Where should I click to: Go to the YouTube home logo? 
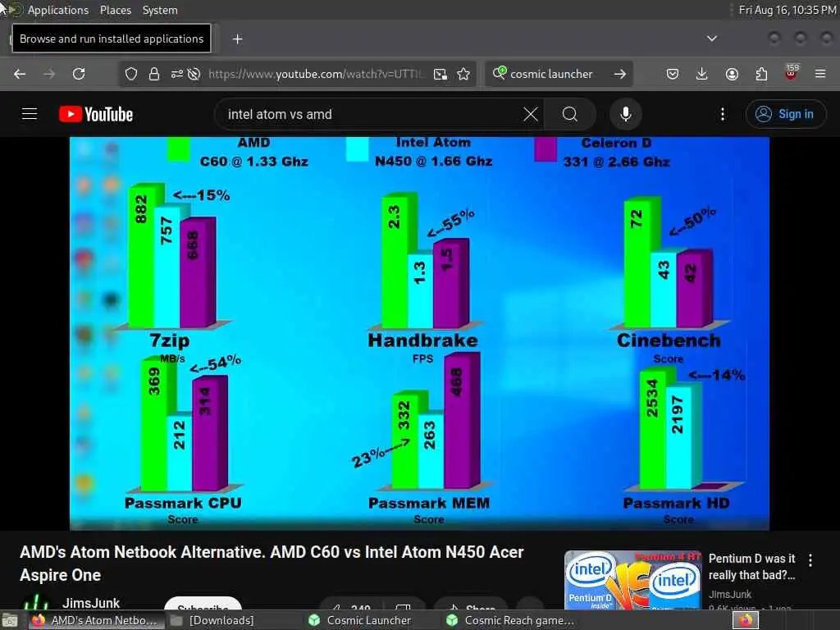(96, 114)
